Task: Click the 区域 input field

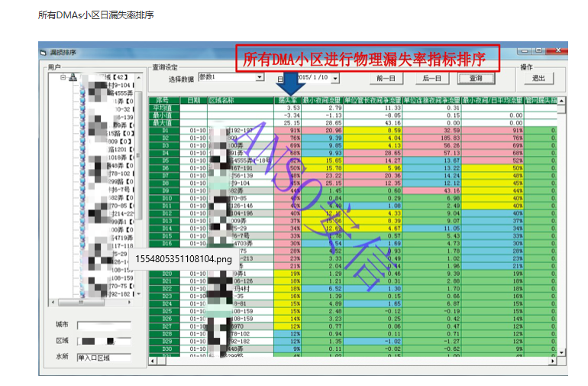Action: tap(105, 341)
